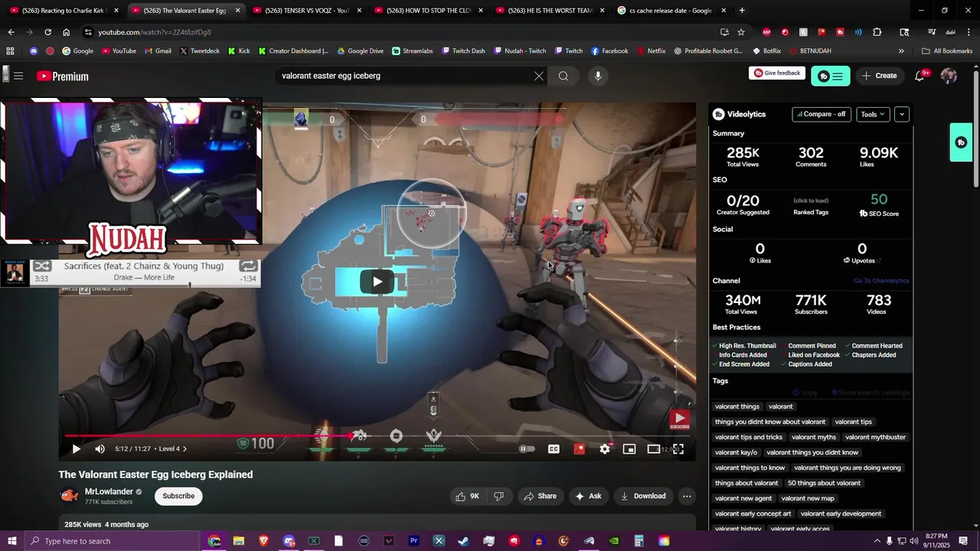Image resolution: width=980 pixels, height=551 pixels.
Task: Open Steam from the taskbar
Action: 464,541
